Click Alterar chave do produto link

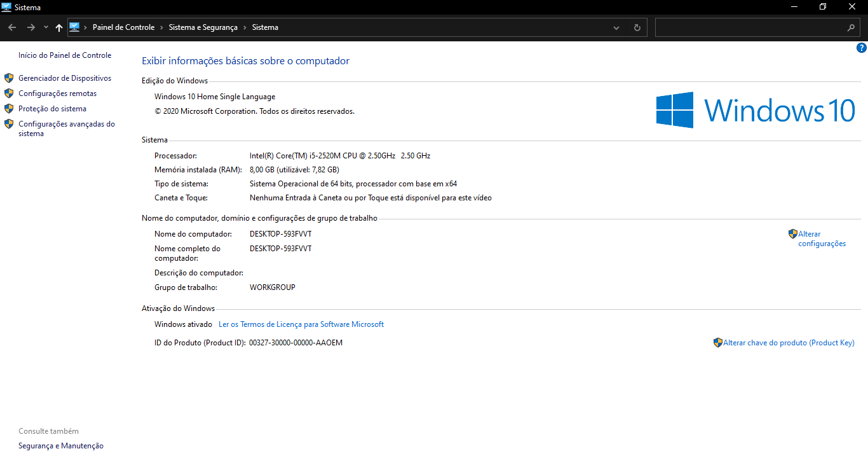789,343
